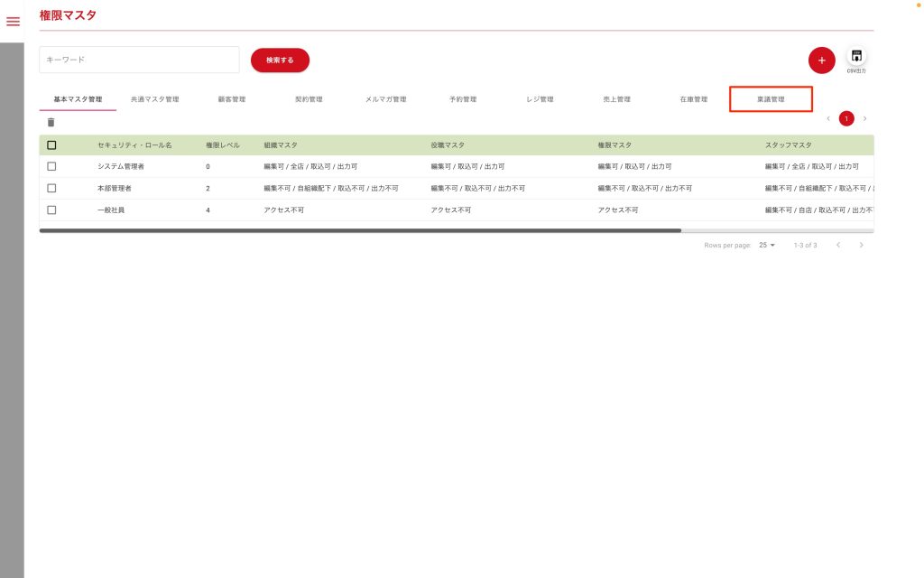Click bottom pagination next arrow
924x578 pixels.
click(862, 245)
